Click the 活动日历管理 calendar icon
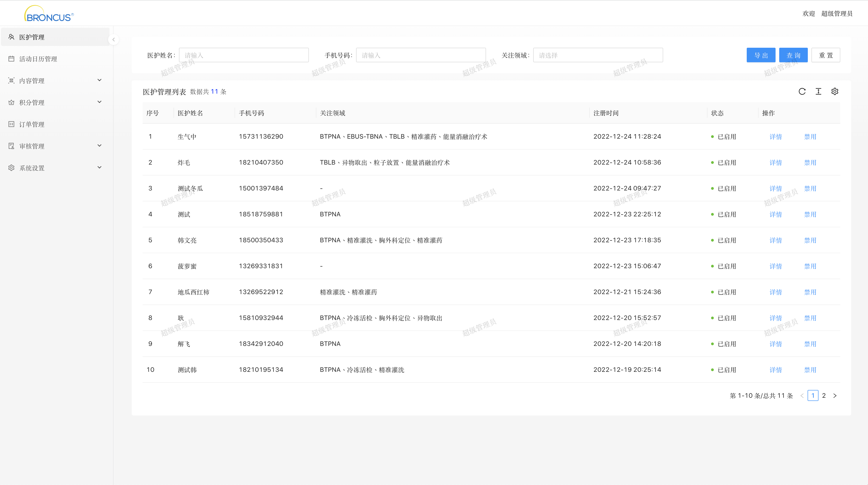The width and height of the screenshot is (868, 485). (x=11, y=59)
